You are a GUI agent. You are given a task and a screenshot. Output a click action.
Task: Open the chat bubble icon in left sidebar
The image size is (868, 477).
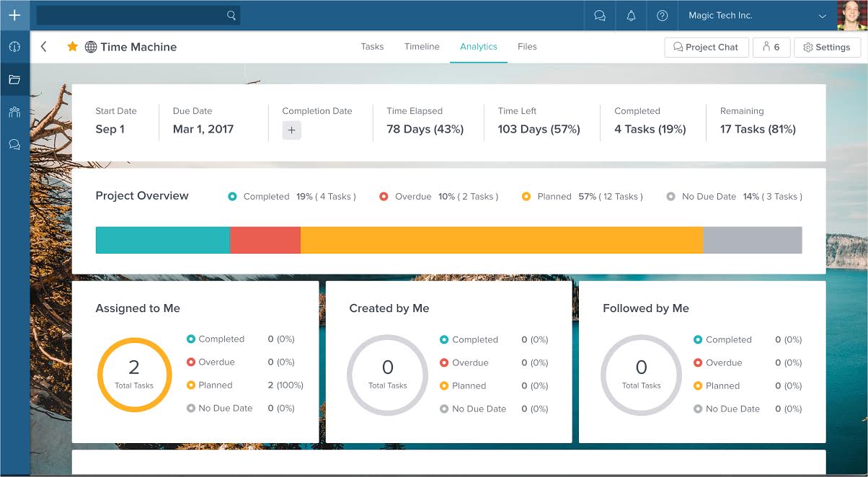click(14, 144)
